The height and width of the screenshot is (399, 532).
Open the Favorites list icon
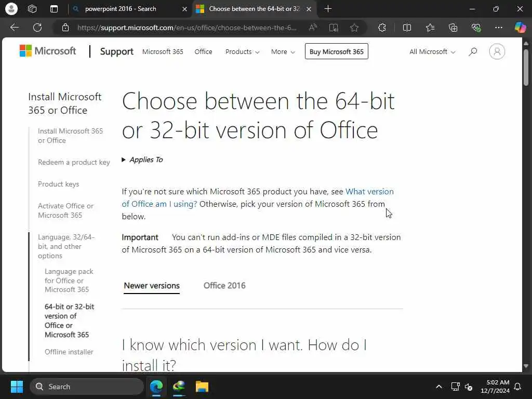point(430,28)
